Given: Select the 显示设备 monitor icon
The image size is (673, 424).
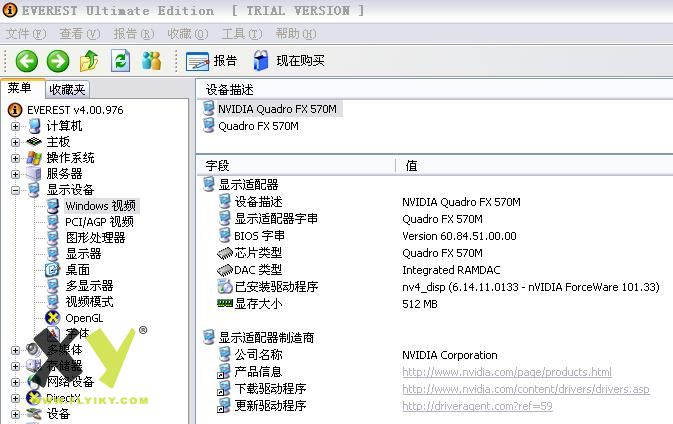Looking at the screenshot, I should click(x=34, y=190).
